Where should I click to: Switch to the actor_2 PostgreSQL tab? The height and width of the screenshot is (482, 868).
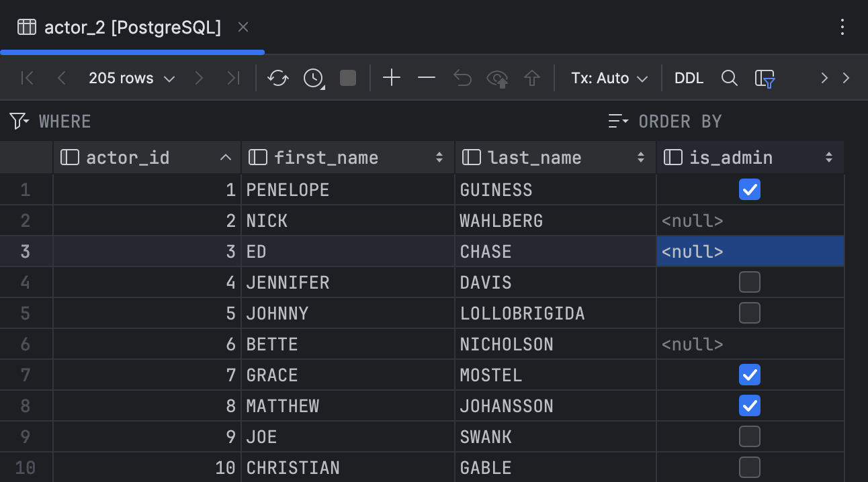pos(132,27)
